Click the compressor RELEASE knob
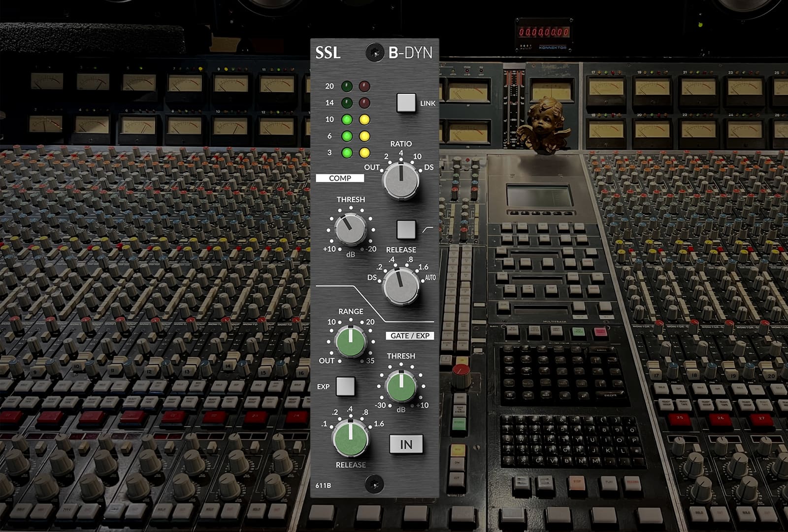The image size is (788, 532). pyautogui.click(x=401, y=286)
